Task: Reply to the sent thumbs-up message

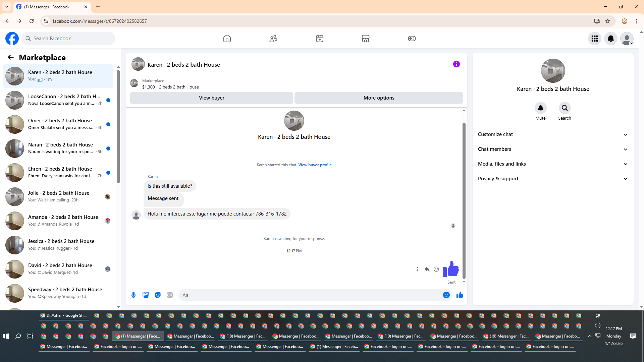Action: click(x=427, y=269)
